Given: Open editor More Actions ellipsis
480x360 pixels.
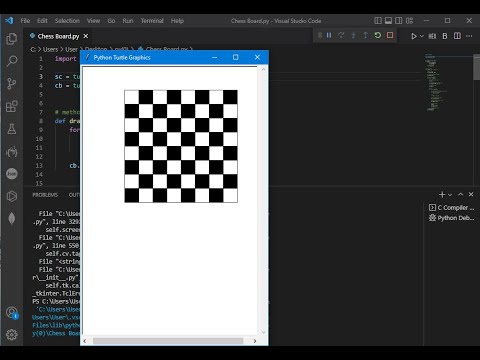Looking at the screenshot, I should click(x=469, y=36).
